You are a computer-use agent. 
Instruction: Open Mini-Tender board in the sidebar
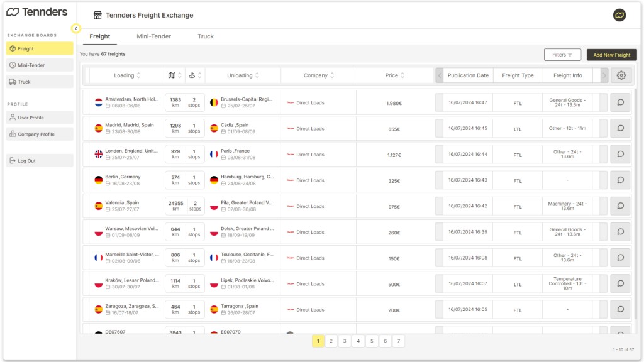coord(40,65)
